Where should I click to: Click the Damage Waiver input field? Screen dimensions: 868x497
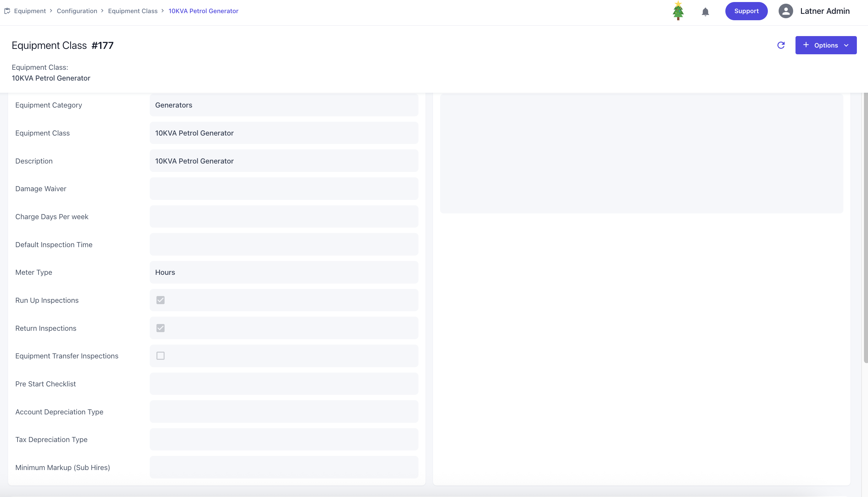[284, 189]
